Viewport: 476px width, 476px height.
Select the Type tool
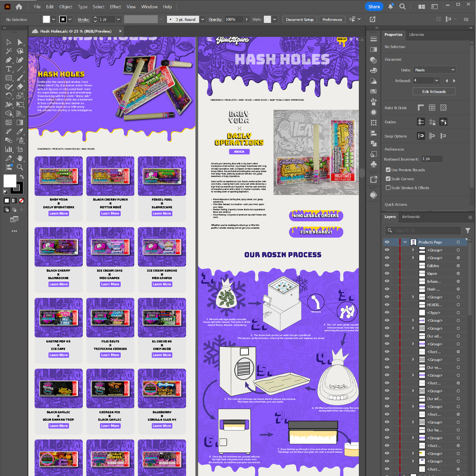pos(9,69)
